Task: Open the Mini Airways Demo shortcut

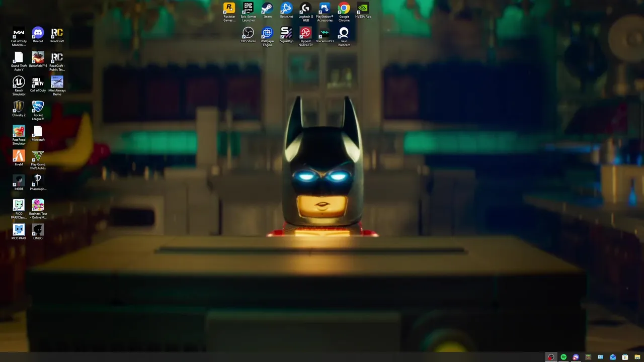Action: [x=57, y=86]
